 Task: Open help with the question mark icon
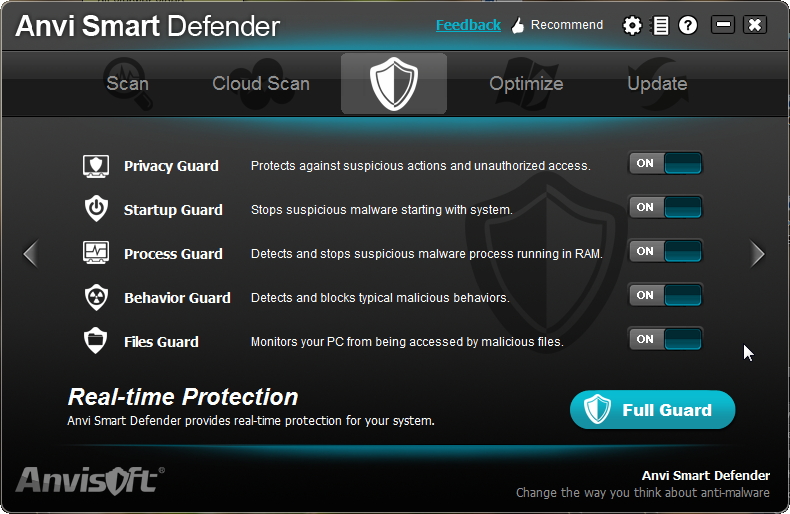[x=688, y=25]
